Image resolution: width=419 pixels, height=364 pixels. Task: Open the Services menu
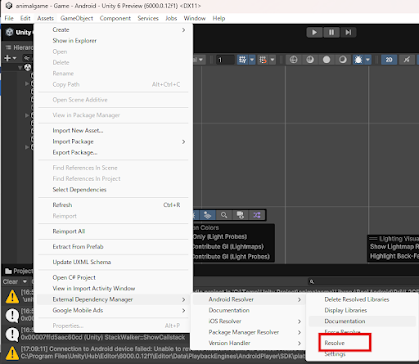pyautogui.click(x=148, y=18)
